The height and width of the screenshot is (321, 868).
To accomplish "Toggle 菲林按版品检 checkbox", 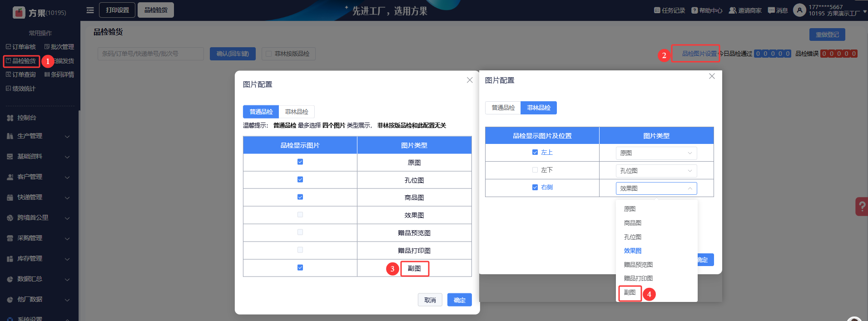I will pos(268,54).
